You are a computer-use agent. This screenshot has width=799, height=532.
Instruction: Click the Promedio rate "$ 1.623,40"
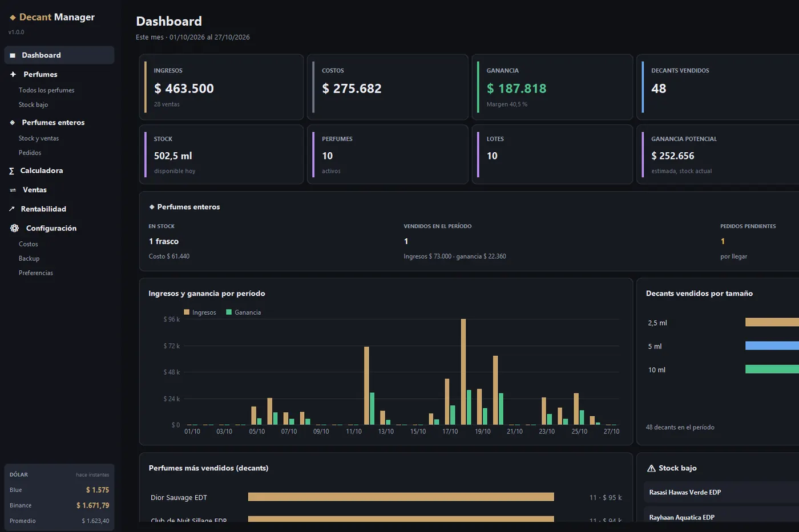(95, 521)
